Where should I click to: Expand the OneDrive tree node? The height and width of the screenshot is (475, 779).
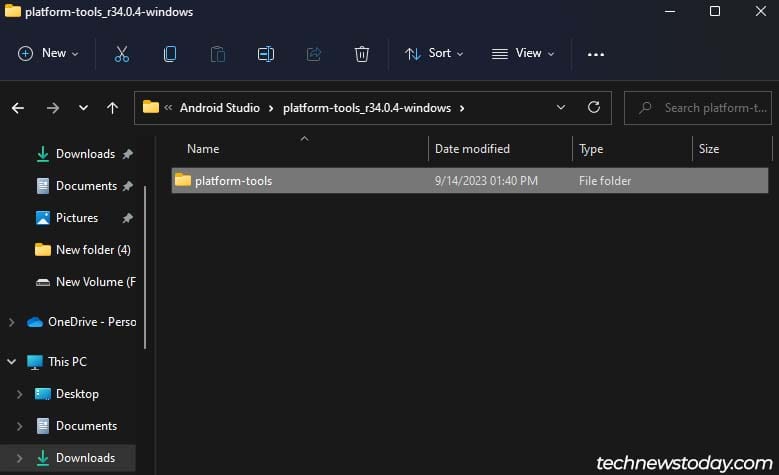click(11, 322)
